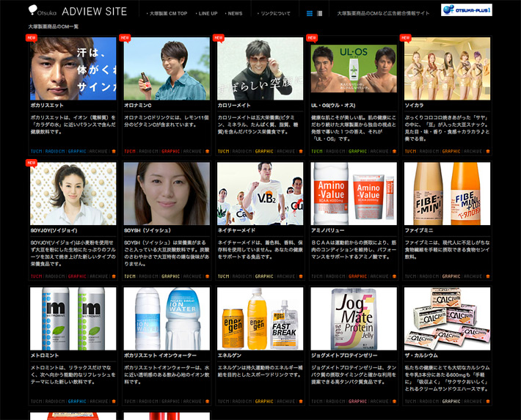Open the ソイカラ thumbnail with gold dancers
This screenshot has width=521, height=420.
(x=447, y=68)
